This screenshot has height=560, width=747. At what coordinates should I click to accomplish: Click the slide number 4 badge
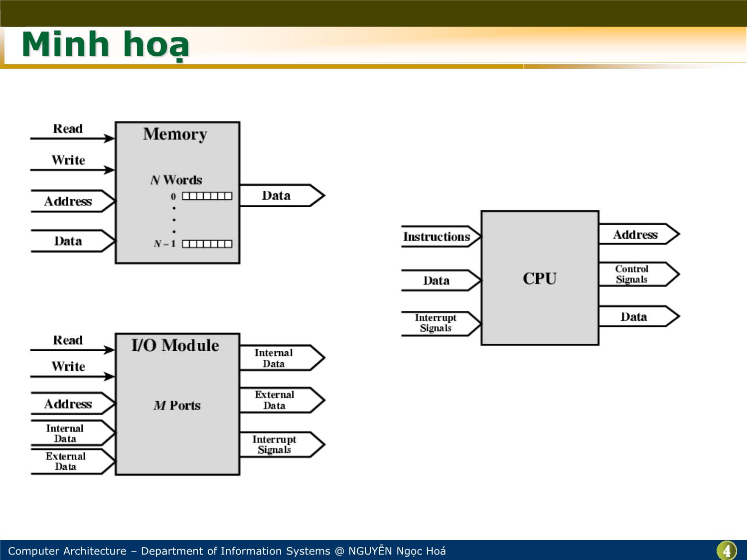click(x=727, y=551)
